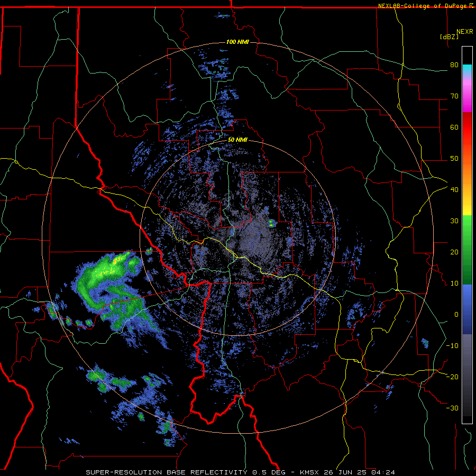The width and height of the screenshot is (476, 476).
Task: Click the 80 value on dBZ scale
Action: pos(454,65)
